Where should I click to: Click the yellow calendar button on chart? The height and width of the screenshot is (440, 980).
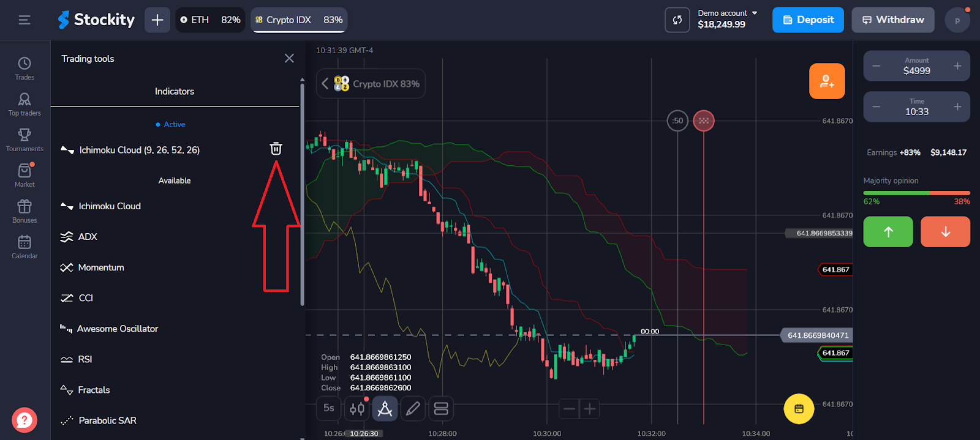(x=799, y=409)
